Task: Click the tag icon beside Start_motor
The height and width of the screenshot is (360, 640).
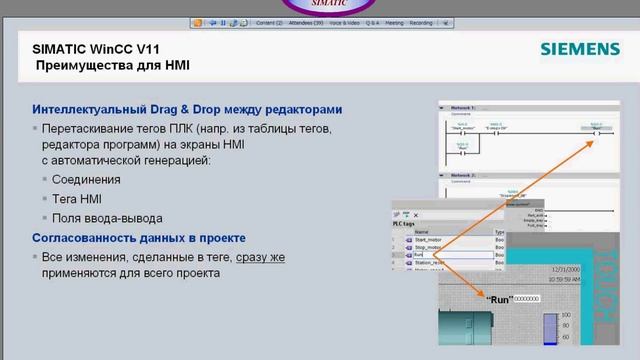Action: coord(409,240)
